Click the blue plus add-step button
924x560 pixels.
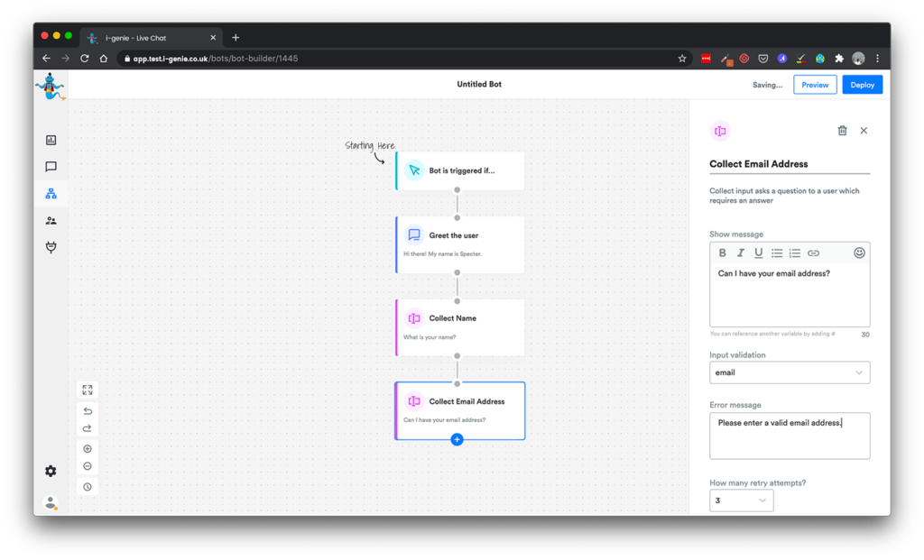457,439
